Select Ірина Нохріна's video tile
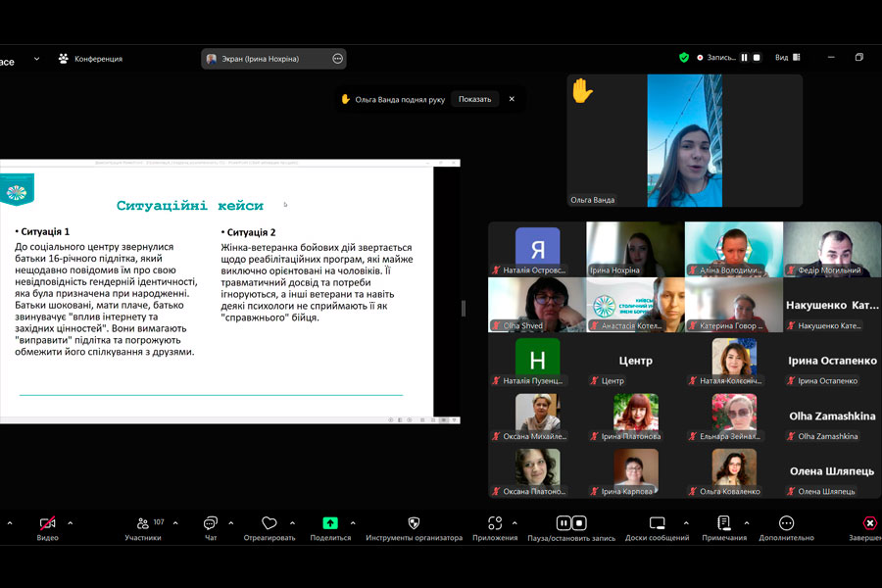 pyautogui.click(x=636, y=249)
